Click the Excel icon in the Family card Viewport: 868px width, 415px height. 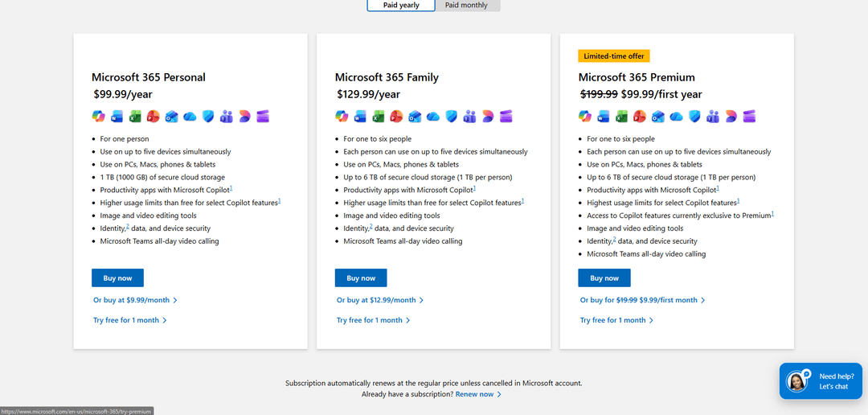379,117
